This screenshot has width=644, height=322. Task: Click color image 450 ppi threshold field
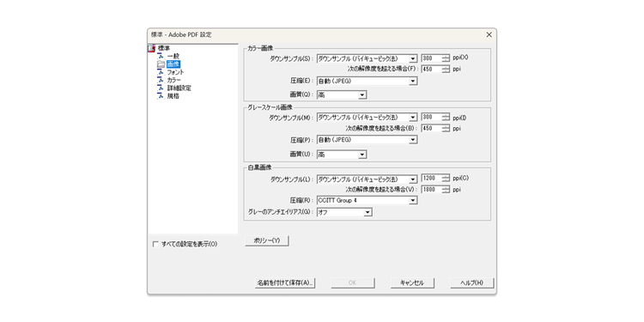tap(432, 69)
